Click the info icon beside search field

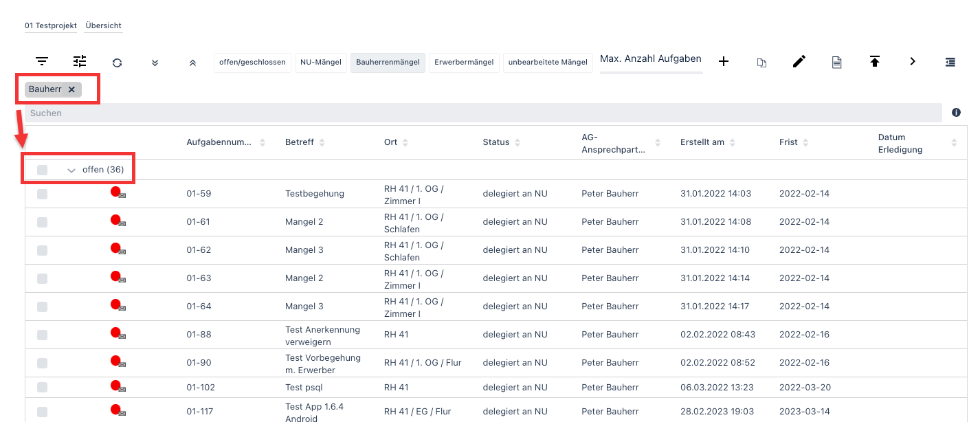[x=956, y=113]
